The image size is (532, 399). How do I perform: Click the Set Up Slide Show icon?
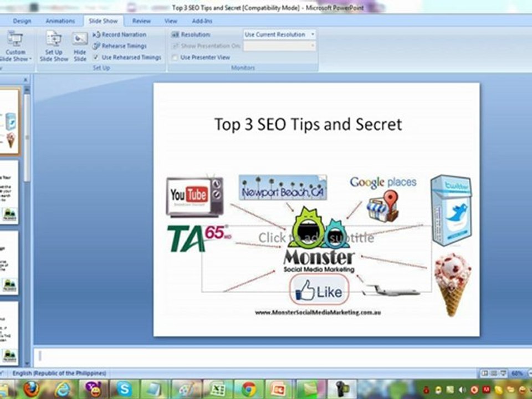coord(54,47)
